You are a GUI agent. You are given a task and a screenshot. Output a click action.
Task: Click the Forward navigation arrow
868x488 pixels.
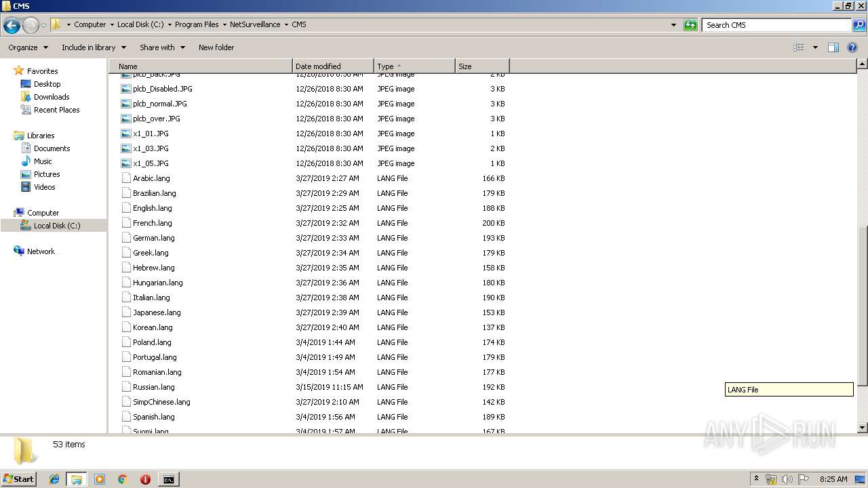[x=31, y=26]
